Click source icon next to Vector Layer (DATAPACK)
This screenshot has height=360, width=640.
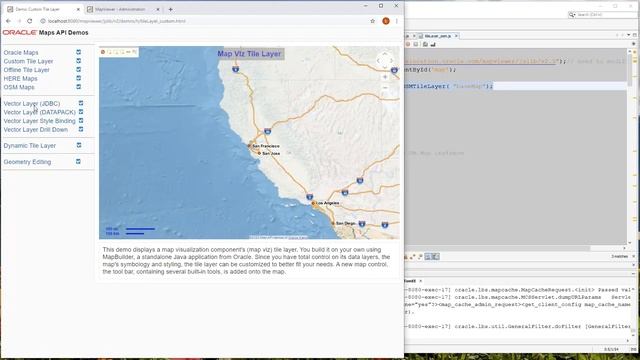click(x=81, y=112)
